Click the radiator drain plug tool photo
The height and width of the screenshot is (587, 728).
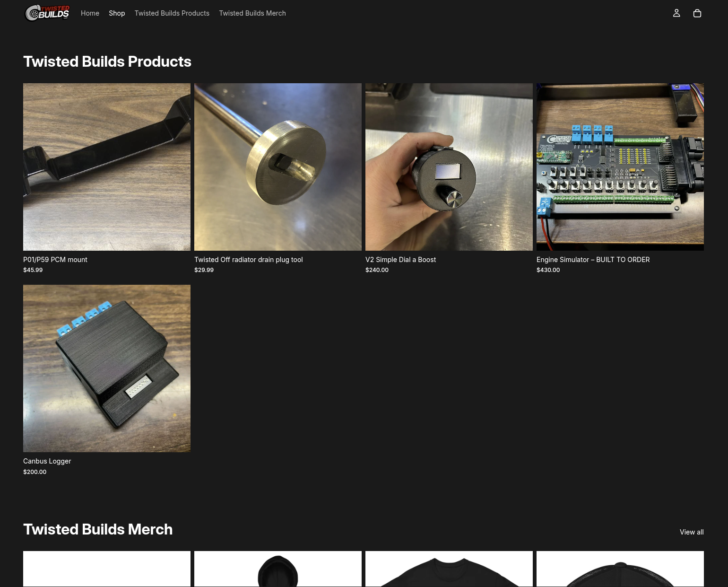[x=278, y=167]
